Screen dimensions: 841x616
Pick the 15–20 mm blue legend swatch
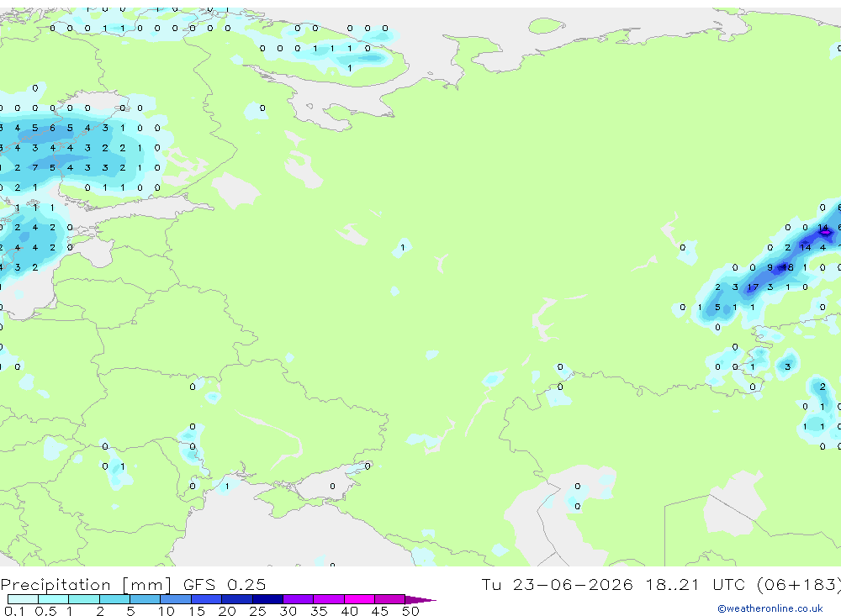coord(206,599)
